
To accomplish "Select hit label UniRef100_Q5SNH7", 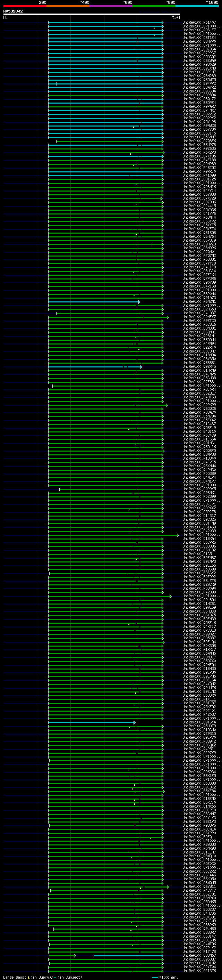I will tap(199, 137).
